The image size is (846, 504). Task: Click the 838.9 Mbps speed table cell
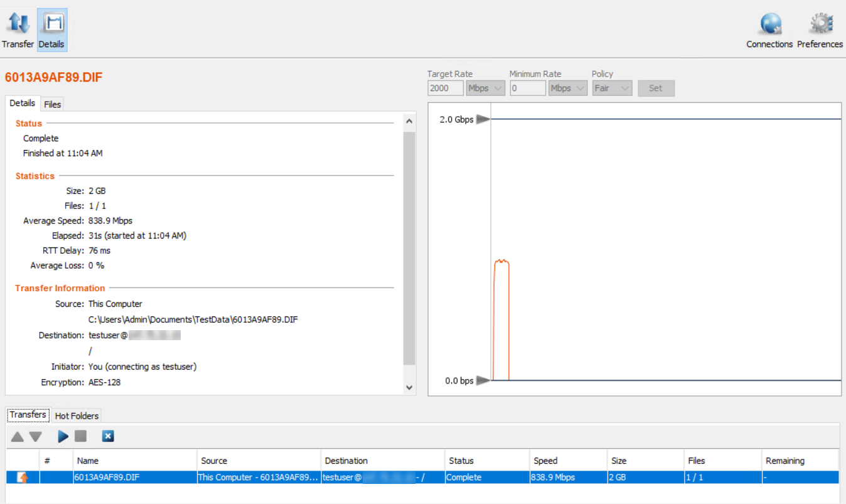pos(568,478)
